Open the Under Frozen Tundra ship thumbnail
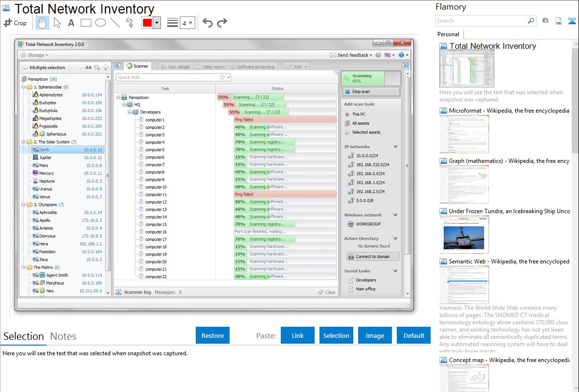Viewport: 579px width, 392px height. (464, 234)
